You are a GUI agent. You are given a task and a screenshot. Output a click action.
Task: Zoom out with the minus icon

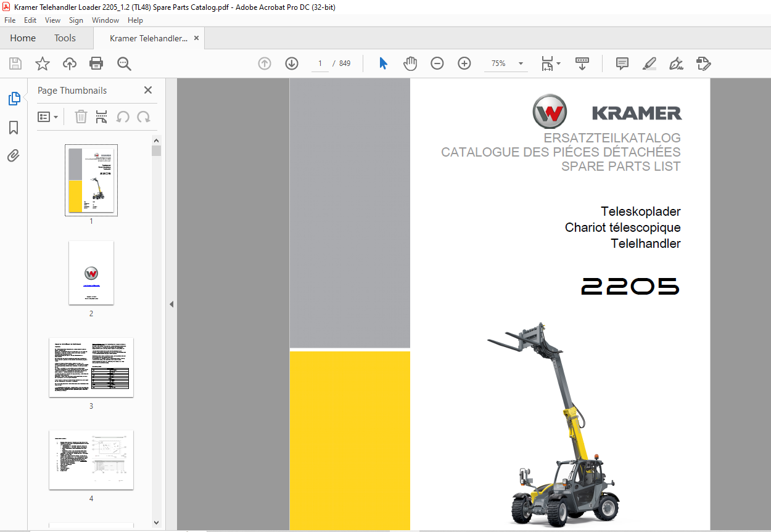click(x=437, y=63)
